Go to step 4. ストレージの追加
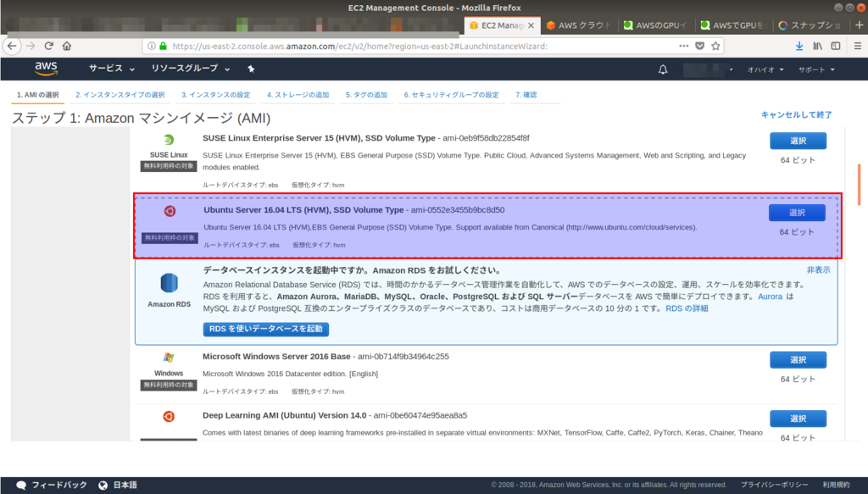The image size is (868, 494). coord(298,95)
